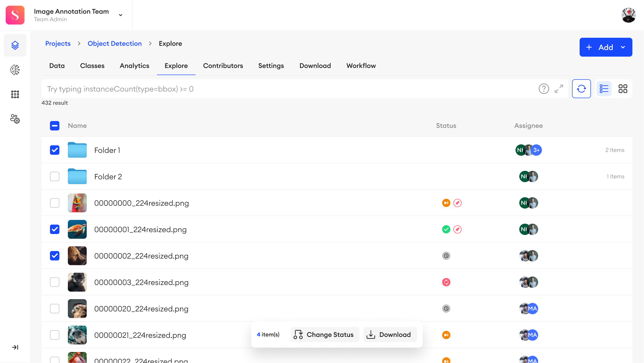The width and height of the screenshot is (644, 363).
Task: Click the refresh results button
Action: 581,89
